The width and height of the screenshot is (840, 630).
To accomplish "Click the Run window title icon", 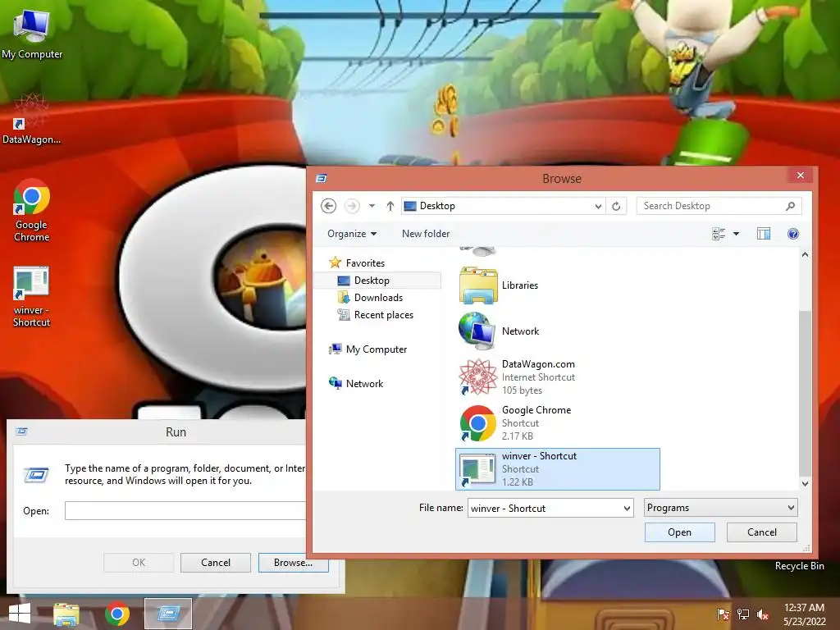I will coord(21,431).
